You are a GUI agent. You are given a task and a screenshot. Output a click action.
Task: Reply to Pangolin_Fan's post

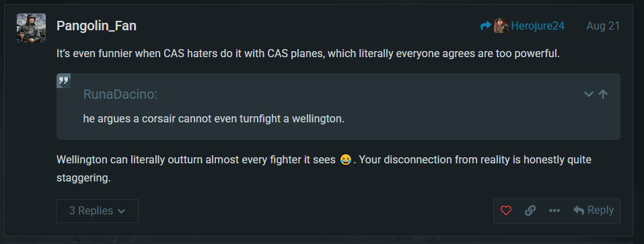pos(594,210)
